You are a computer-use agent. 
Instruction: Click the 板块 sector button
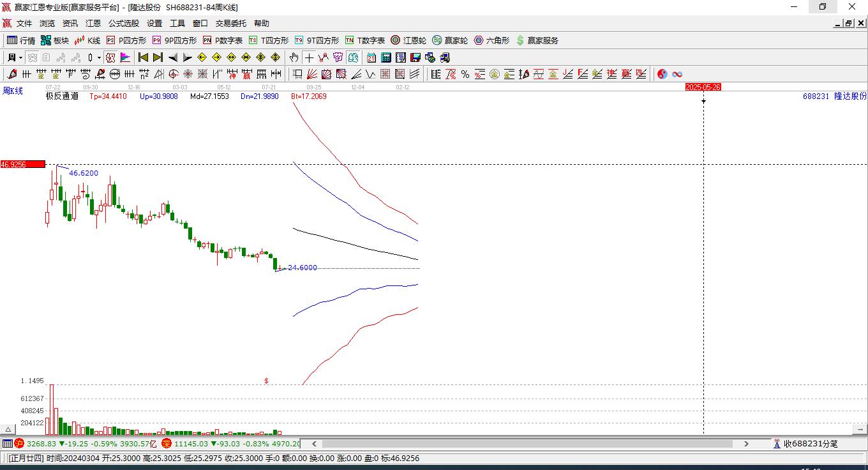pos(55,40)
